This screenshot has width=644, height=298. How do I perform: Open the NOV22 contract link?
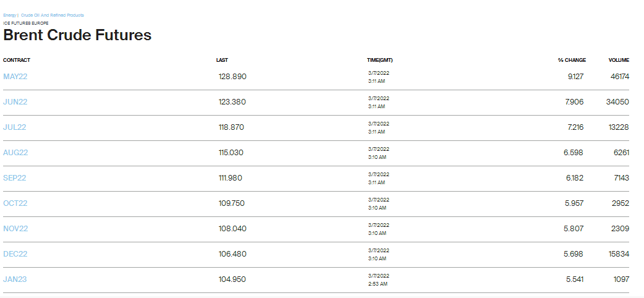15,229
